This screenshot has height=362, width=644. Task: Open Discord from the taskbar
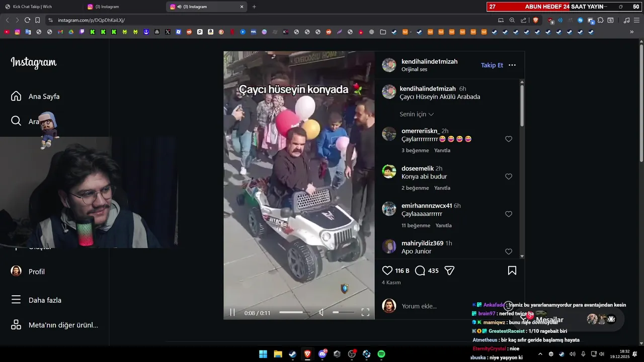tap(323, 354)
